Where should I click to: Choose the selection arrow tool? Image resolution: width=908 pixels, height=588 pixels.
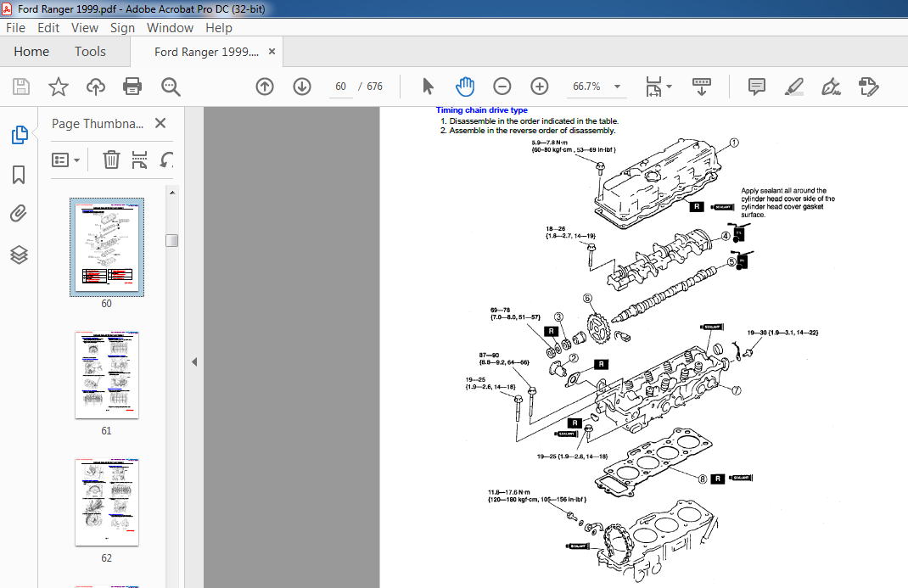coord(428,87)
